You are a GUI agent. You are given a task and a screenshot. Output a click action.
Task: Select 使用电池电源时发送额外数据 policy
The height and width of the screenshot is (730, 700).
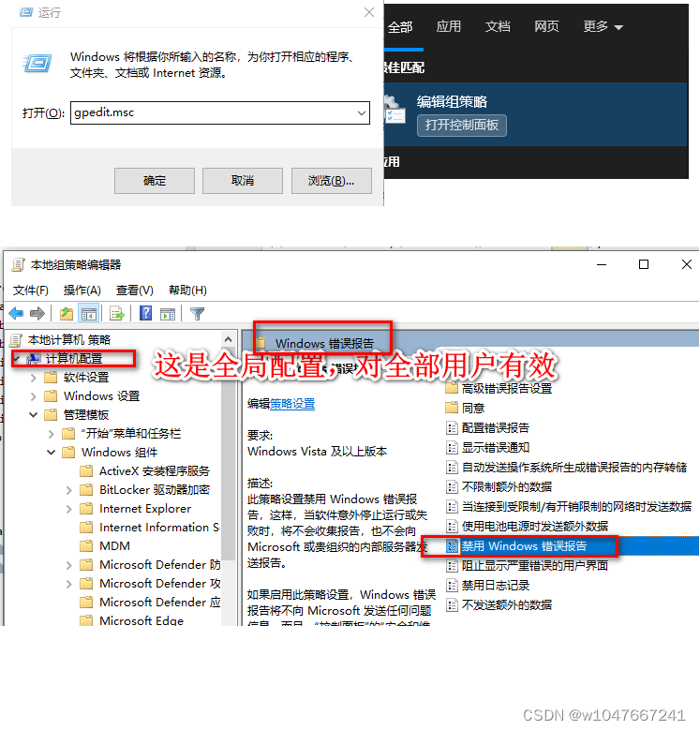click(534, 526)
